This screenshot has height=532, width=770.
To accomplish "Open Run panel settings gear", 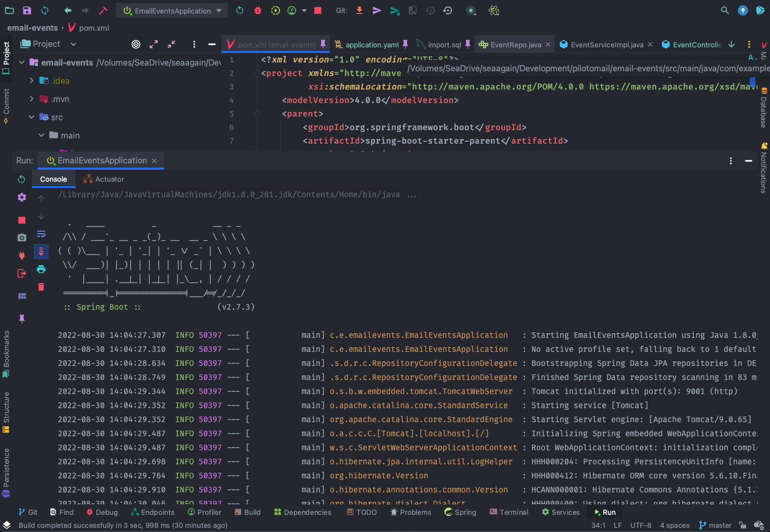I will [21, 197].
